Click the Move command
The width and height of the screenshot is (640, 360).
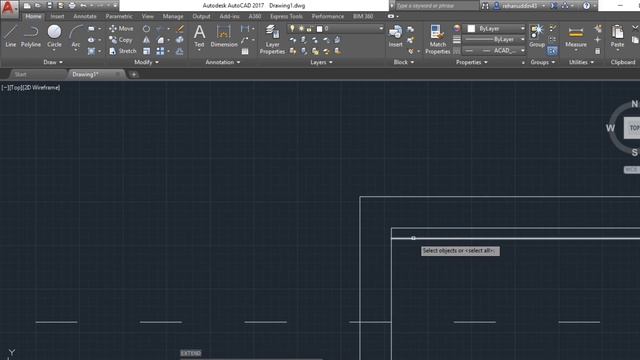(121, 29)
